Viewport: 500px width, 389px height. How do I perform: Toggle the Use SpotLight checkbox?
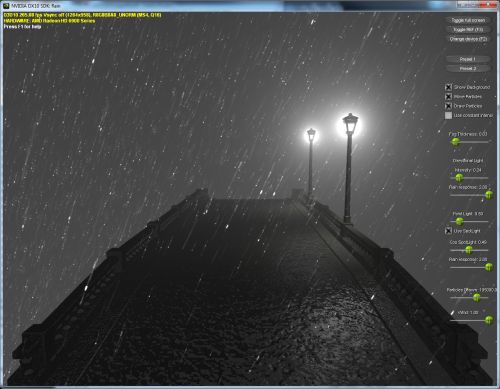coord(449,231)
